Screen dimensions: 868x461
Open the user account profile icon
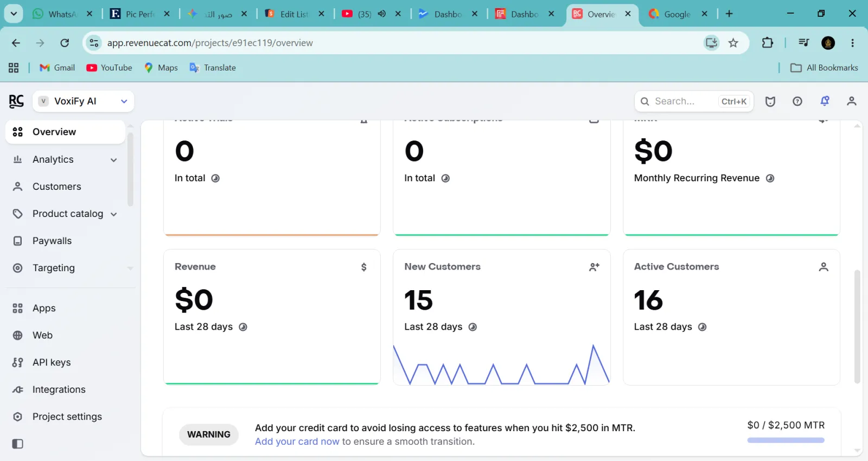[852, 101]
